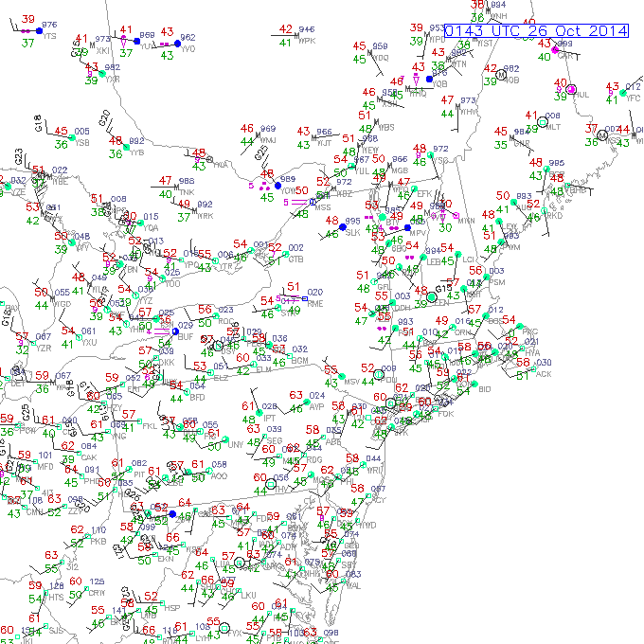Select the PKB station identifier
Screen dimensions: 644x644
pos(98,542)
